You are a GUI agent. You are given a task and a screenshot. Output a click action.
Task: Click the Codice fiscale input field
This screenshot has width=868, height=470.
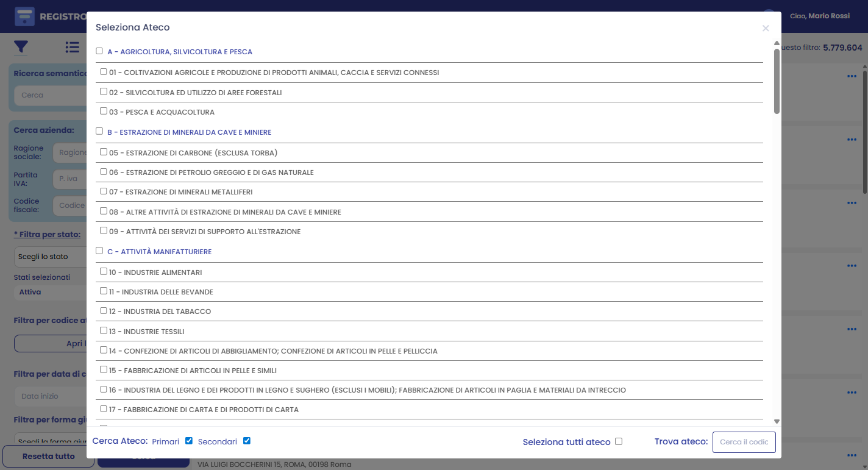tap(70, 205)
